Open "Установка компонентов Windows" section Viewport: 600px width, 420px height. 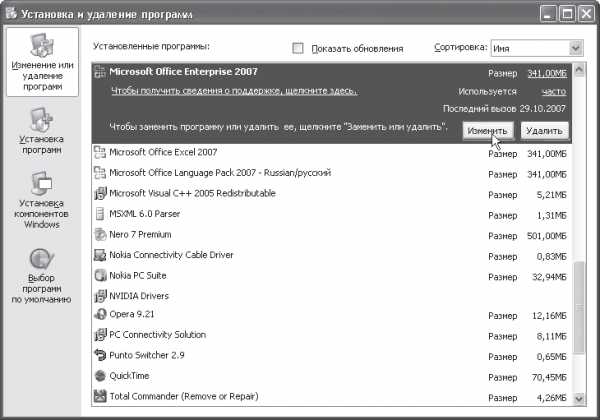42,203
